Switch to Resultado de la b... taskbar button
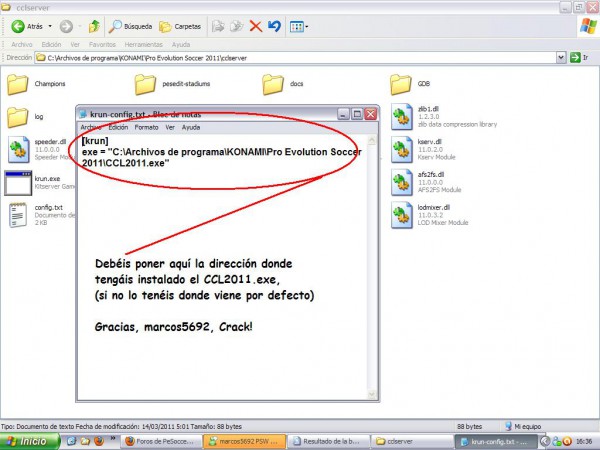 [328, 441]
